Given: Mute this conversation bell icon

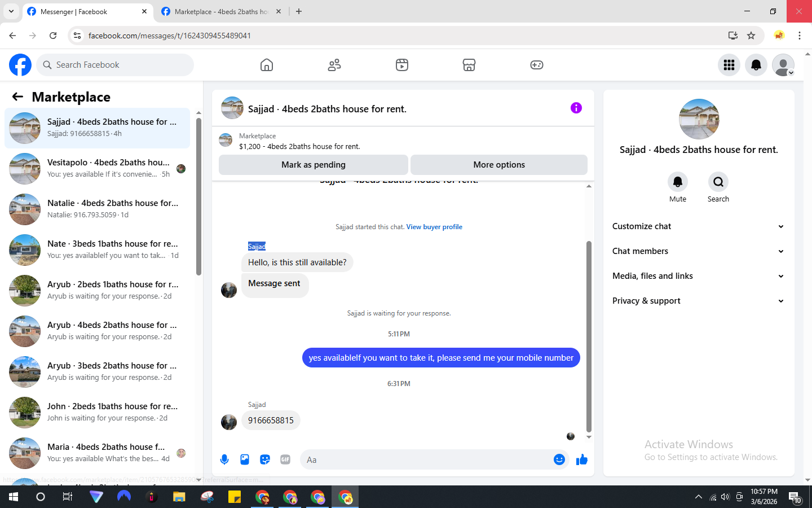Looking at the screenshot, I should pos(678,182).
